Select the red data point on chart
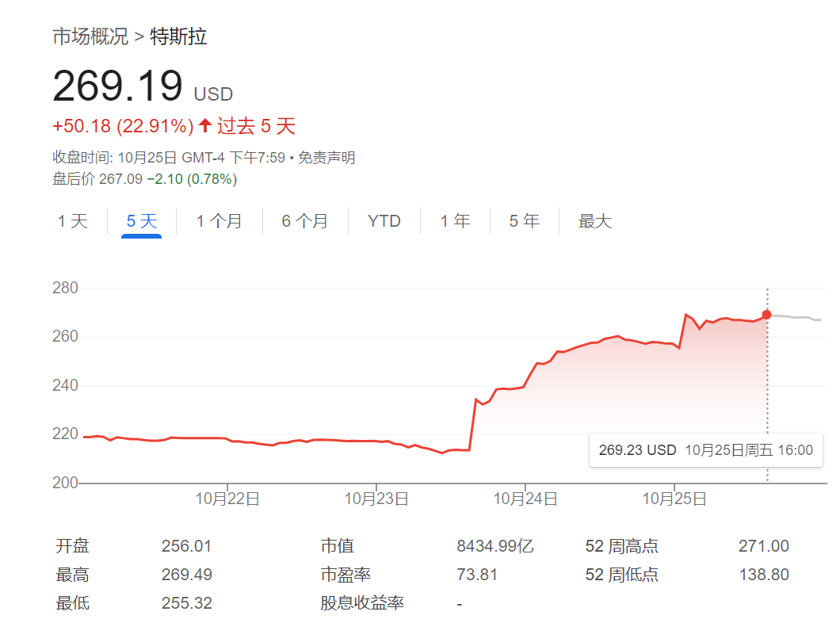This screenshot has width=840, height=623. [x=766, y=315]
